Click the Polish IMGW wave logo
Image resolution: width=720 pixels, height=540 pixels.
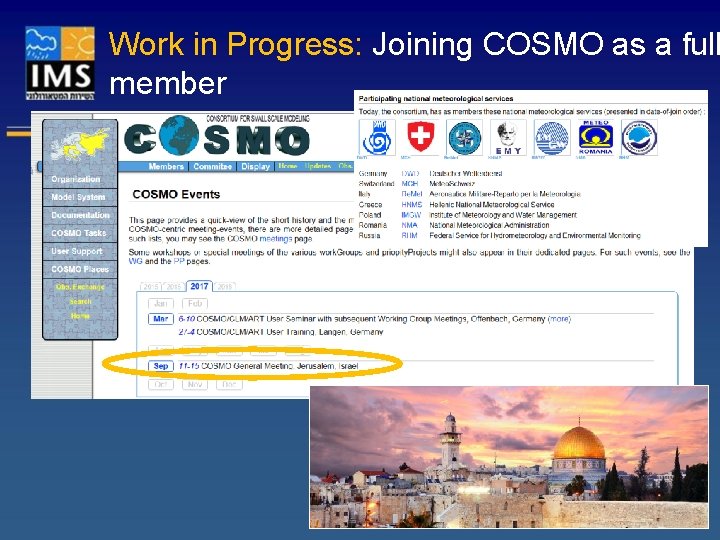coord(552,138)
